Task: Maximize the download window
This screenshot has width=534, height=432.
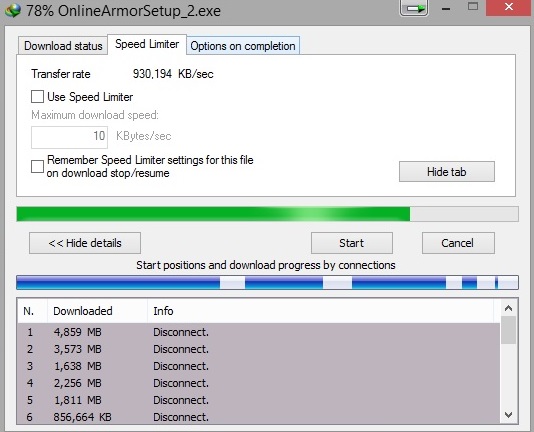Action: pos(473,6)
